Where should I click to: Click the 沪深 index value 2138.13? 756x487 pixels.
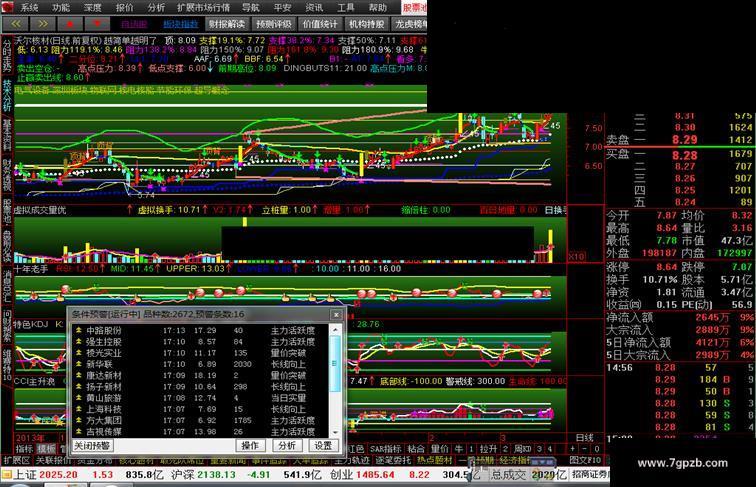click(x=216, y=474)
